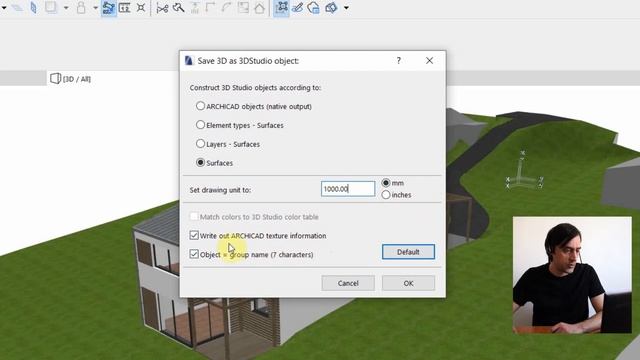
Task: Click the 3D cube view icon
Action: (x=331, y=8)
